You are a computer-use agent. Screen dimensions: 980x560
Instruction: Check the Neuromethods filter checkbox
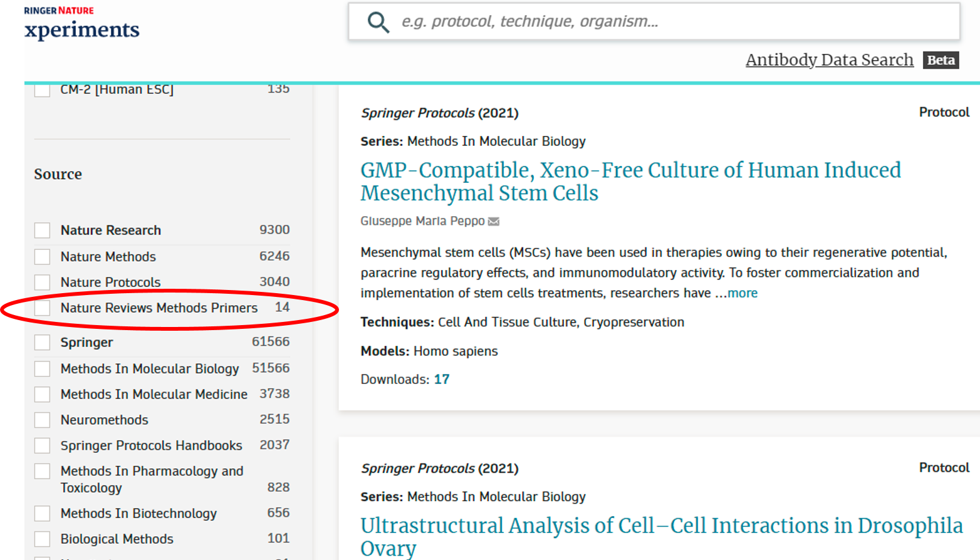(43, 420)
